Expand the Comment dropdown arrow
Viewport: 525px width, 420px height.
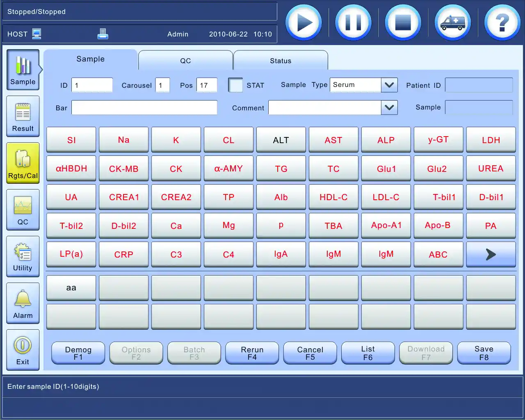[389, 108]
